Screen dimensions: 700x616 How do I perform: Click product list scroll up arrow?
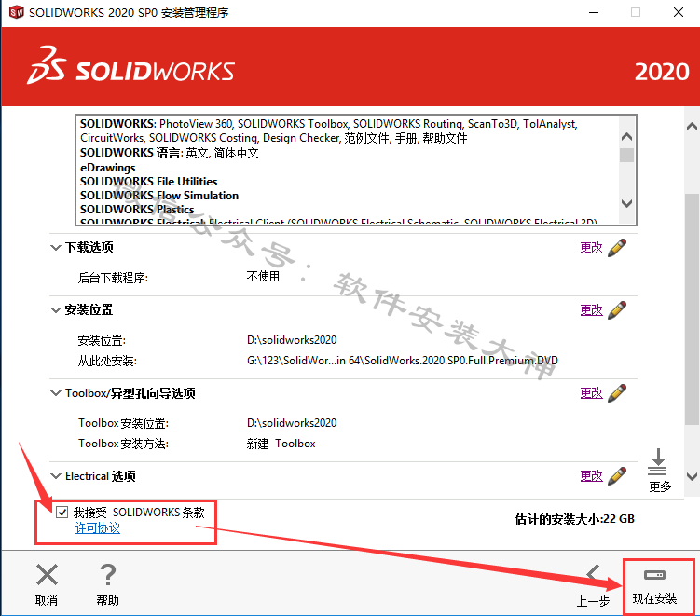626,137
